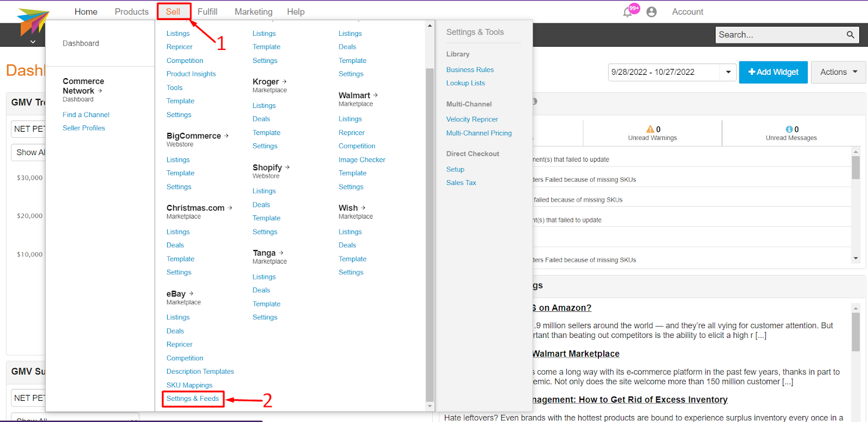Open Repricer under Walmart
Screen dimensions: 868x422
352,132
